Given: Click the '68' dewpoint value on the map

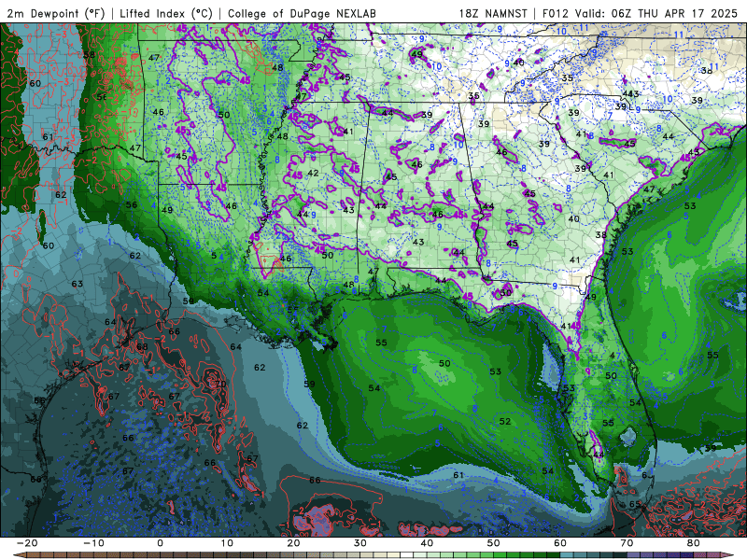Looking at the screenshot, I should pyautogui.click(x=142, y=346).
